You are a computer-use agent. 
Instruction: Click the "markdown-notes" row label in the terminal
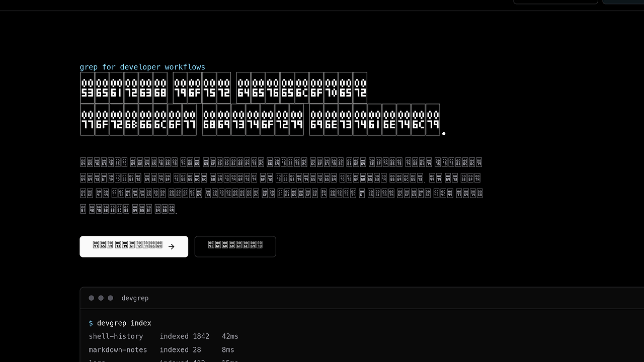pos(118,350)
